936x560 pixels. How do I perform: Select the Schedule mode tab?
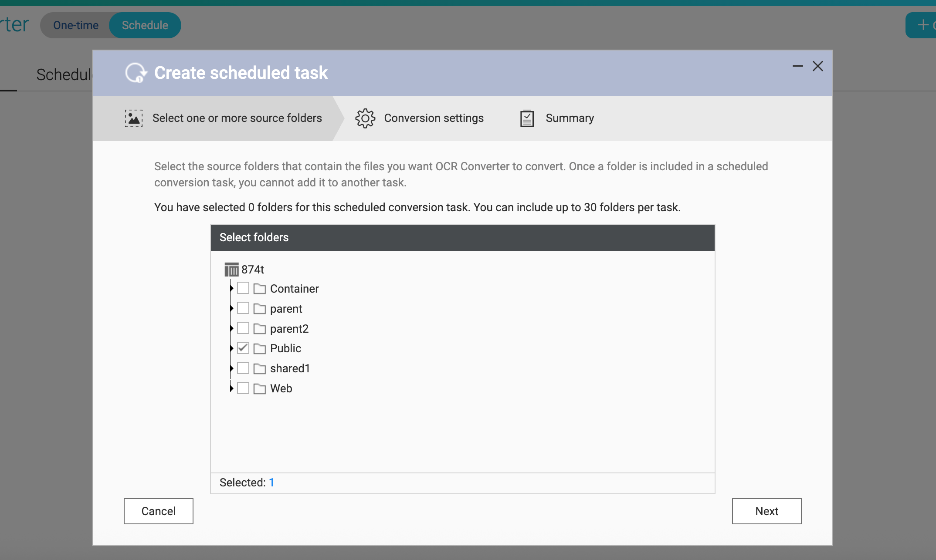click(145, 25)
